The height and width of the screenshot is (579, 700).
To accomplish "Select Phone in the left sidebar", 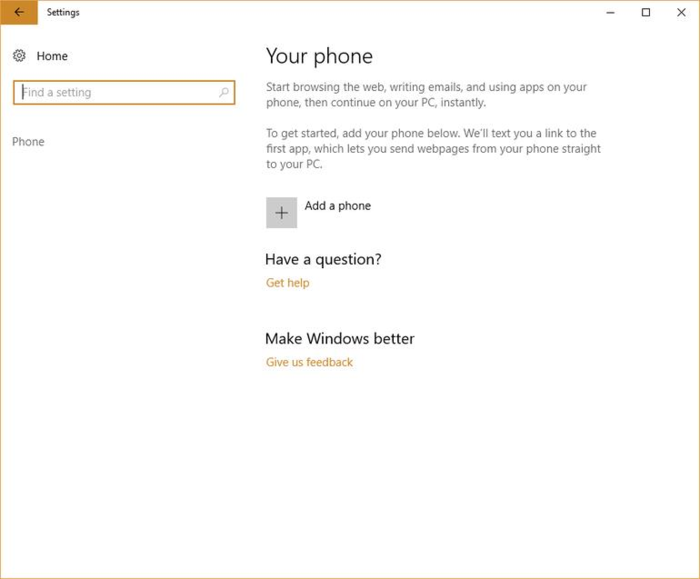I will click(28, 142).
